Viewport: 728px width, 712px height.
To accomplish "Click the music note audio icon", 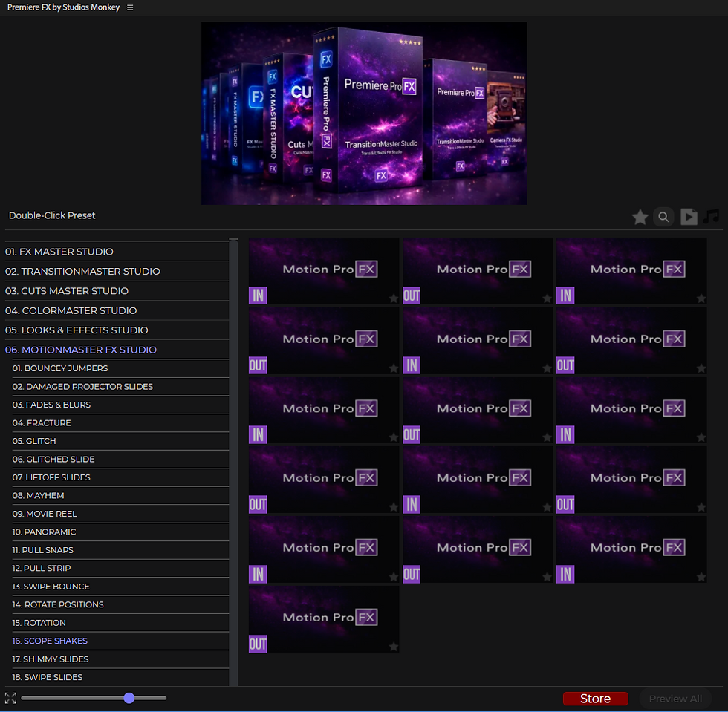I will click(711, 216).
